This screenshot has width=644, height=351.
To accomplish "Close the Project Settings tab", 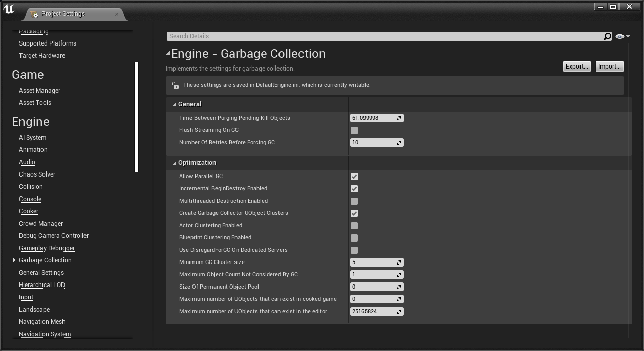I will pos(116,14).
